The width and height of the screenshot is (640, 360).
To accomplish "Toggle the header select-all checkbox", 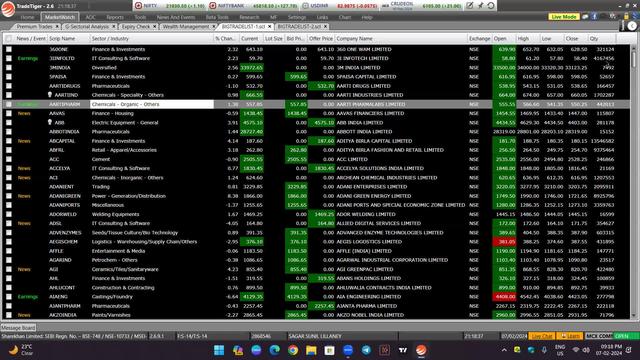I will (9, 38).
